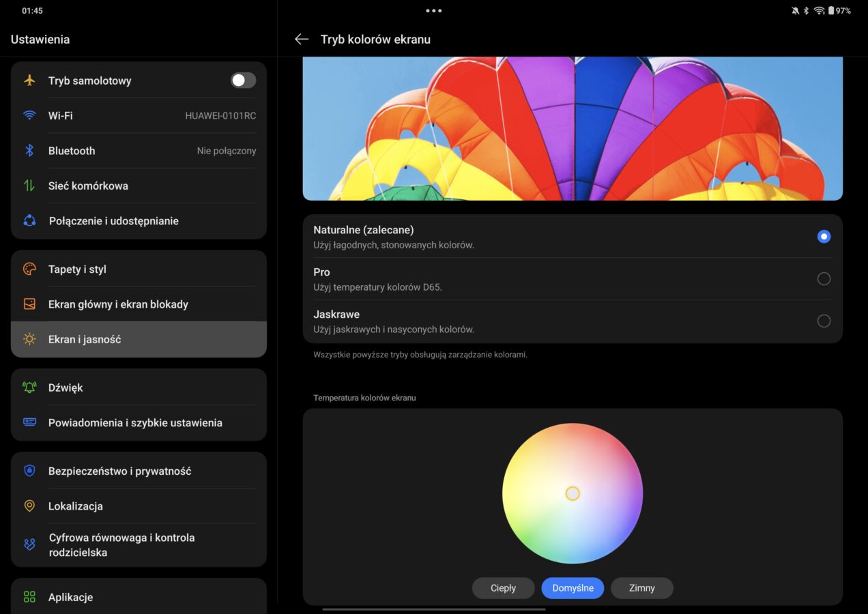This screenshot has height=614, width=868.
Task: Open Ekran główny i ekran blokady settings
Action: 139,304
